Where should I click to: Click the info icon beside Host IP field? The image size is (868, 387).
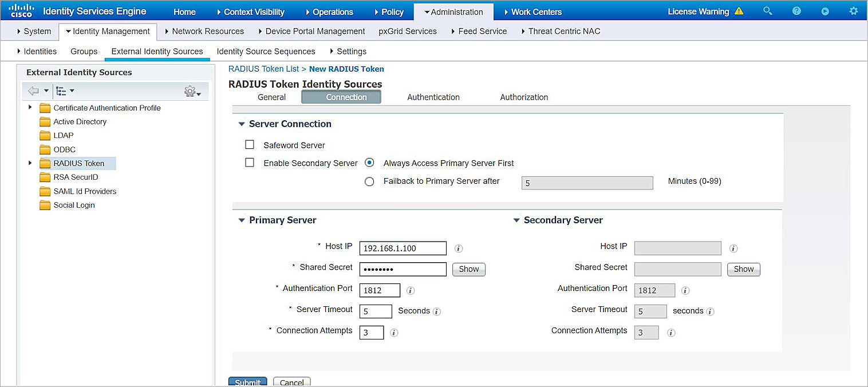(457, 248)
